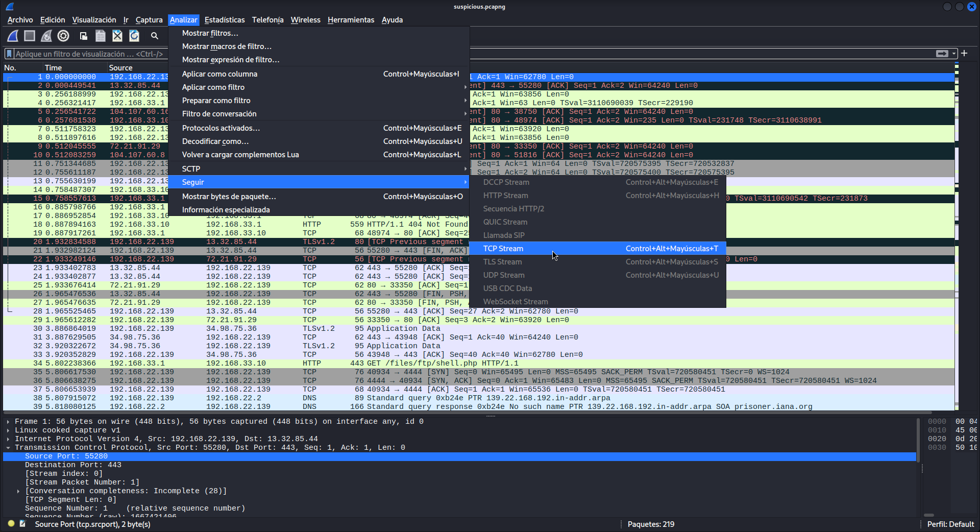Select Protocolos activados… entry
980x532 pixels.
point(318,128)
